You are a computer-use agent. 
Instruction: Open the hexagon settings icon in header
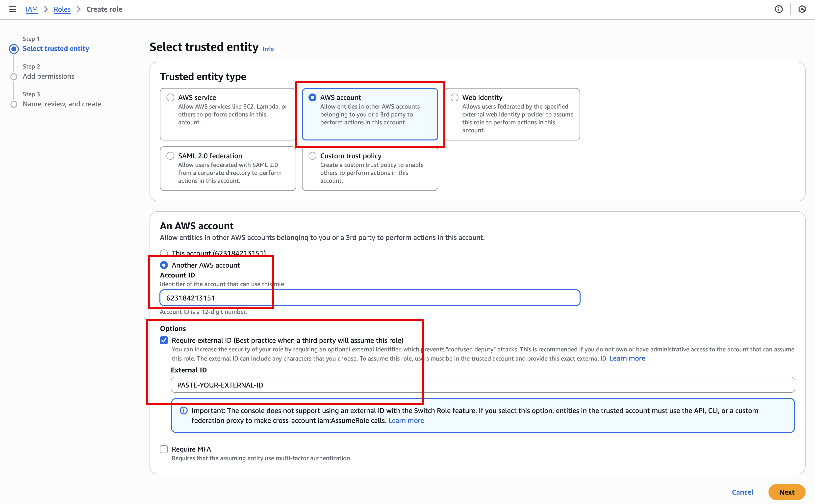coord(802,9)
